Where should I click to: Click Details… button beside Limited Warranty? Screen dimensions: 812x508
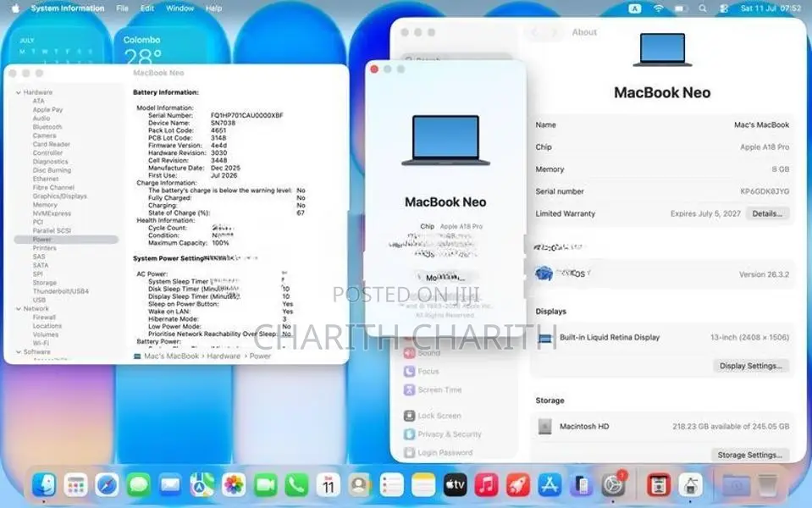767,213
